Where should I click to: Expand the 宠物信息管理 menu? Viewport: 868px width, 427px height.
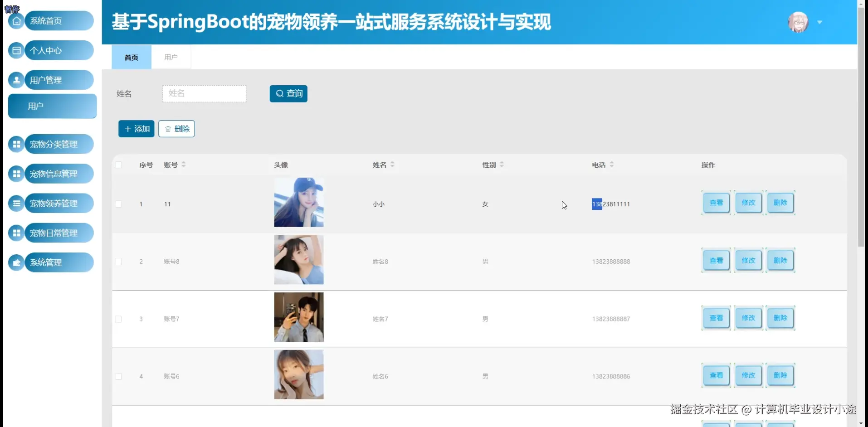(59, 174)
